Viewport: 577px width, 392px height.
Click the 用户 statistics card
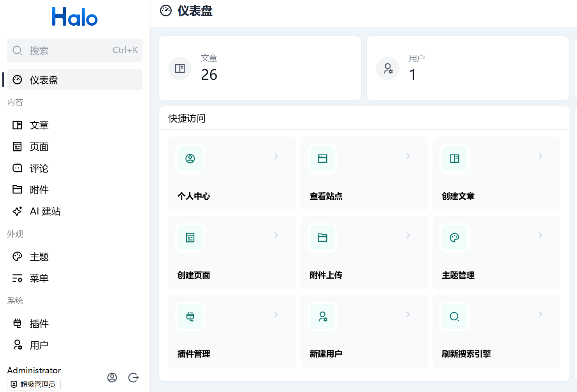468,69
